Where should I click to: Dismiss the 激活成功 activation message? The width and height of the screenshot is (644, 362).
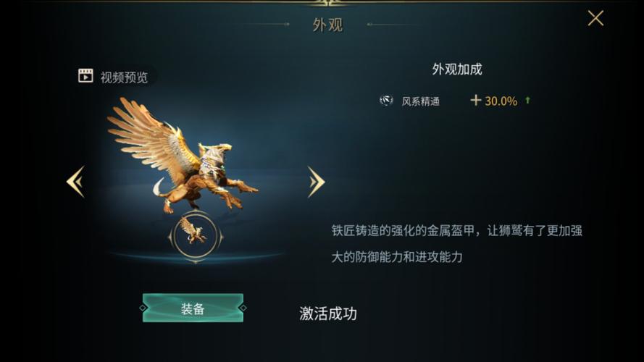click(x=328, y=313)
